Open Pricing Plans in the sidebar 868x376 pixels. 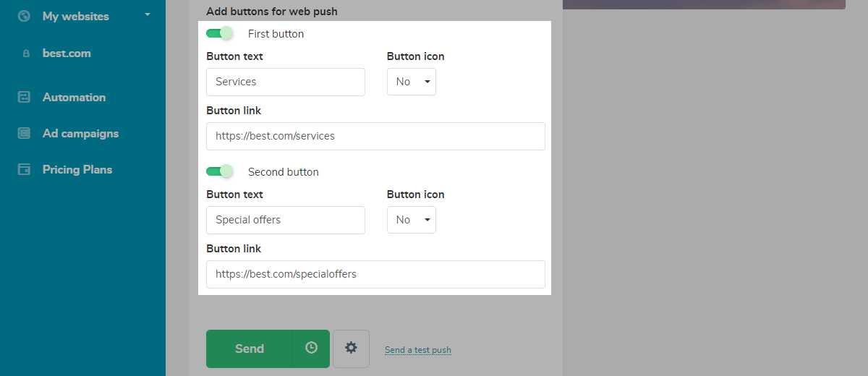tap(77, 170)
